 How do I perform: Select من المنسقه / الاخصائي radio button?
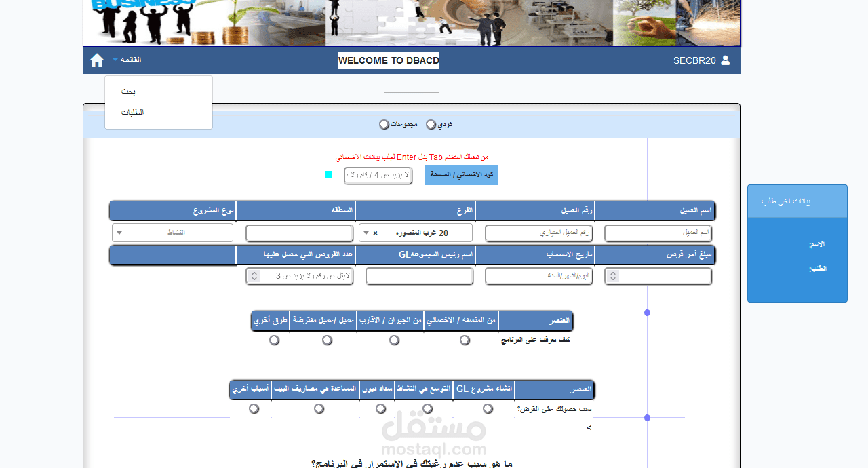(465, 340)
